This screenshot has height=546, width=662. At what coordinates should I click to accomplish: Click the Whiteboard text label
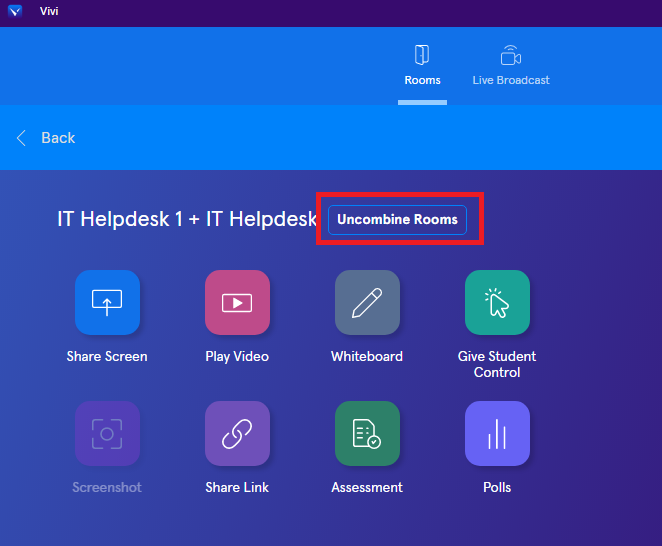tap(367, 356)
